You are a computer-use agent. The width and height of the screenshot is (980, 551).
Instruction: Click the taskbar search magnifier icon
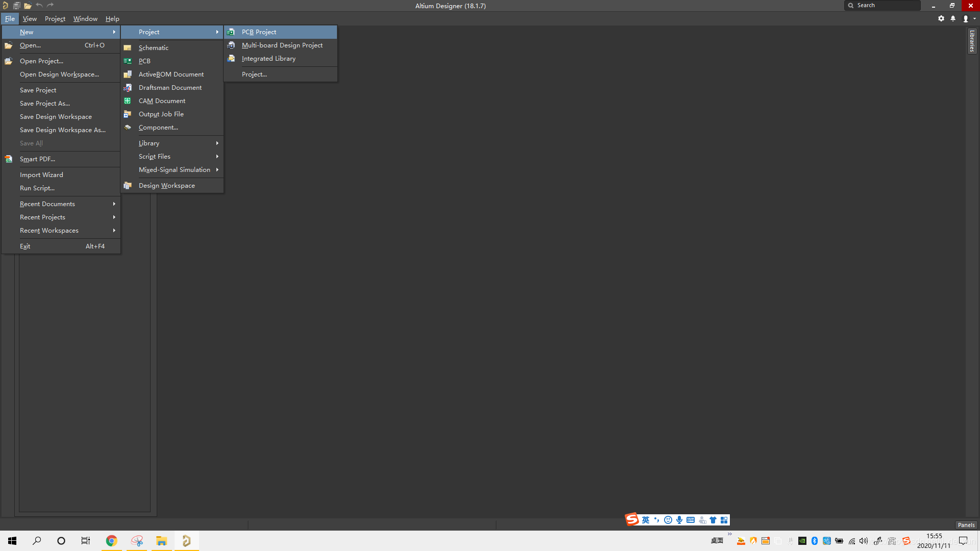[37, 541]
